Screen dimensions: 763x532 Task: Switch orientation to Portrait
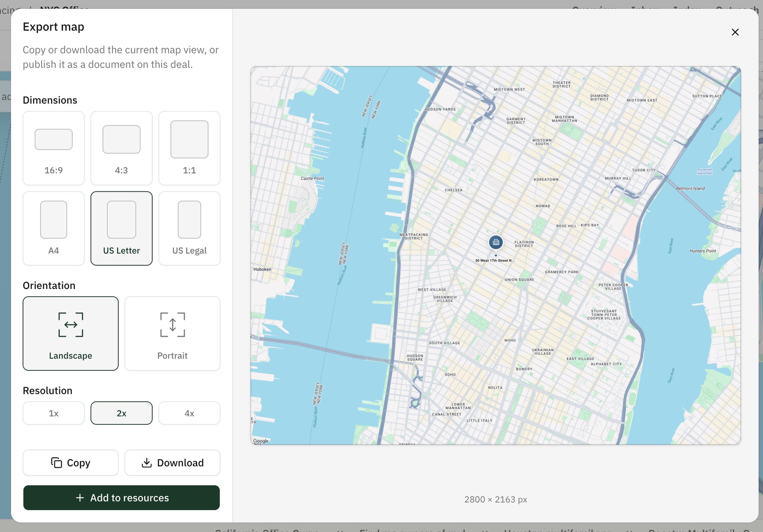(172, 334)
